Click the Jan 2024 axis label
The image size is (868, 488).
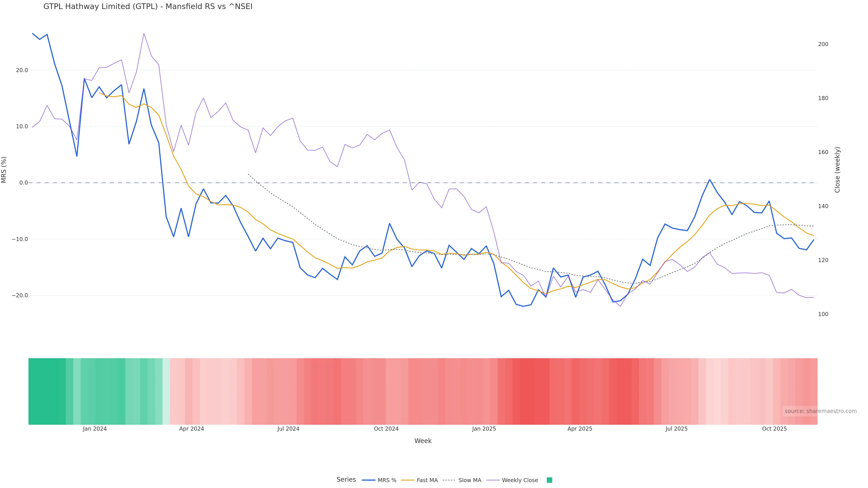[x=95, y=429]
